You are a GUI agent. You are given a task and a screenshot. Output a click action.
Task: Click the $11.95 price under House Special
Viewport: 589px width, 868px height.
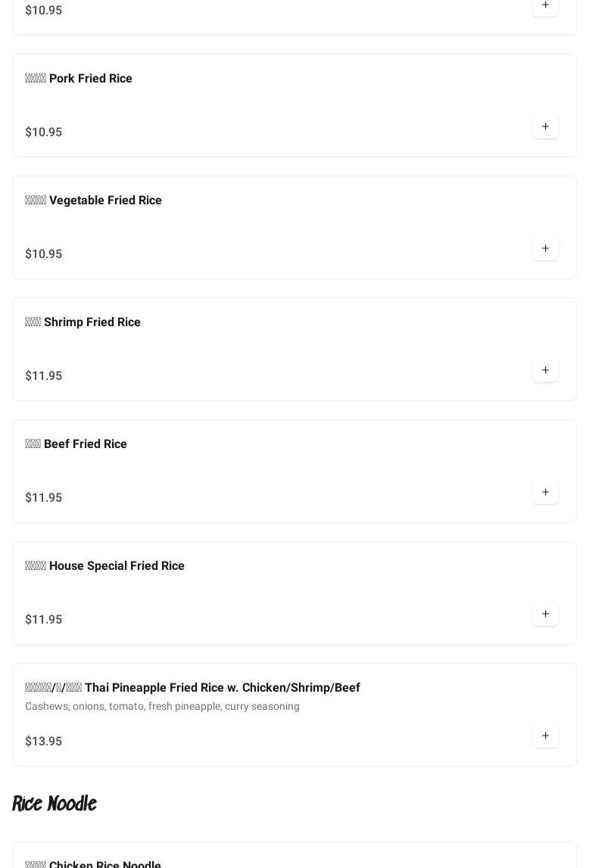[44, 620]
